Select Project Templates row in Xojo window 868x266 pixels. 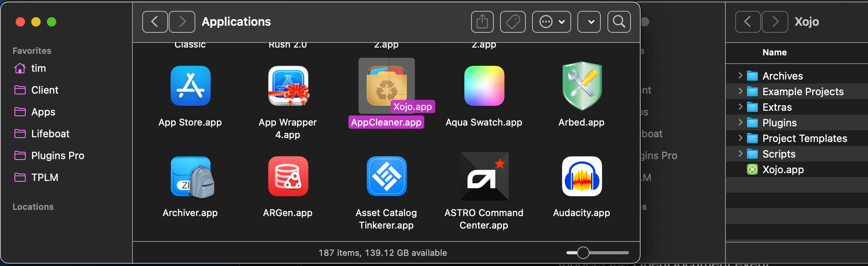(x=797, y=138)
